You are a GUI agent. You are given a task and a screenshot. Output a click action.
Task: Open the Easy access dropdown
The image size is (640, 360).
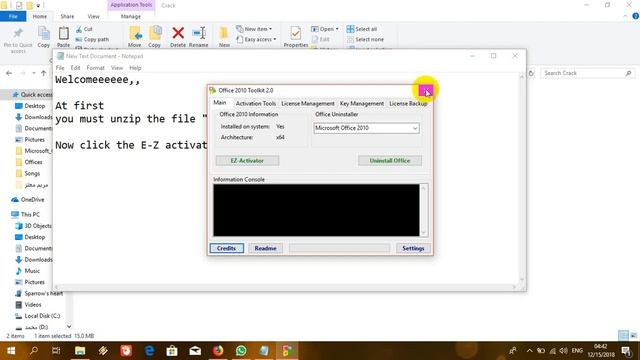click(256, 39)
